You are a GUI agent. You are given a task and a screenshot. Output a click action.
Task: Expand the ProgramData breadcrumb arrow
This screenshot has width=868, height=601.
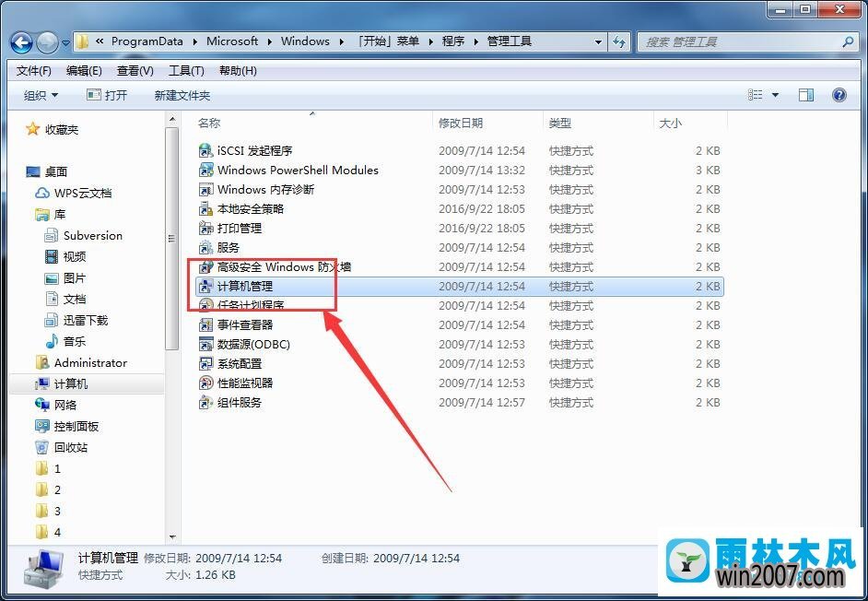[x=194, y=41]
